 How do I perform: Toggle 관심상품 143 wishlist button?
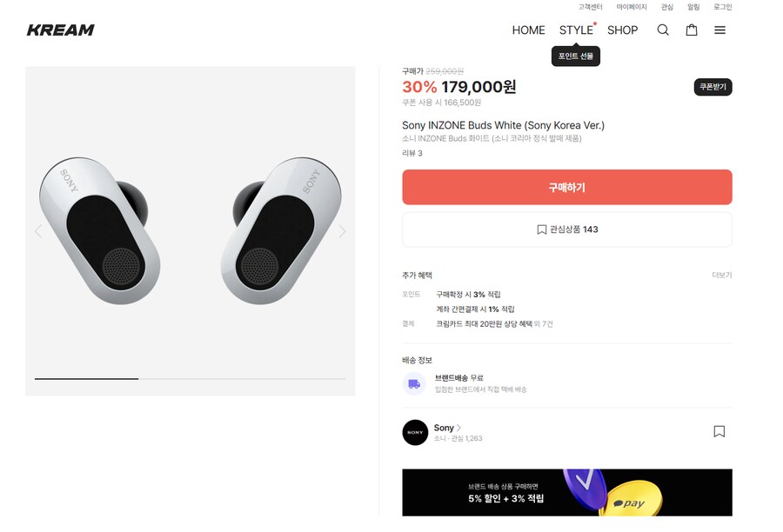tap(566, 229)
